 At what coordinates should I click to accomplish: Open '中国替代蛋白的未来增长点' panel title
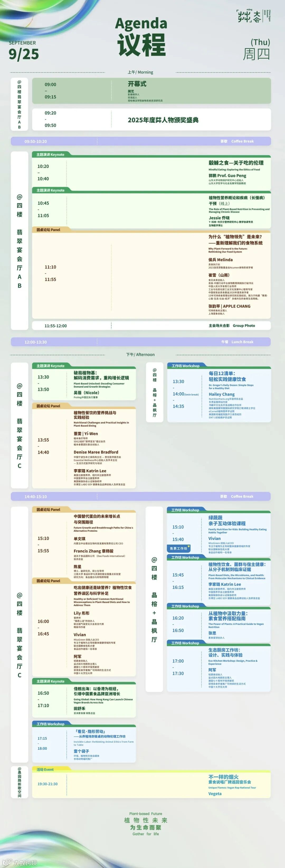tap(97, 519)
